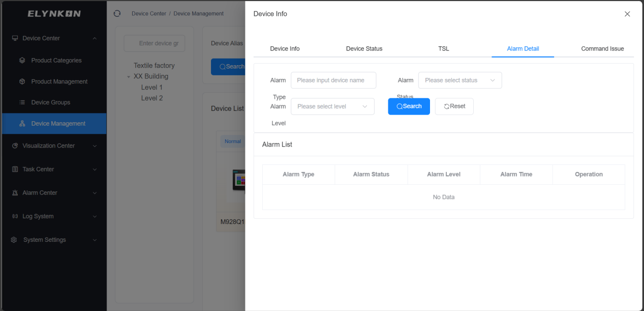Click the Product Categories layers icon
The width and height of the screenshot is (644, 311).
click(x=22, y=60)
